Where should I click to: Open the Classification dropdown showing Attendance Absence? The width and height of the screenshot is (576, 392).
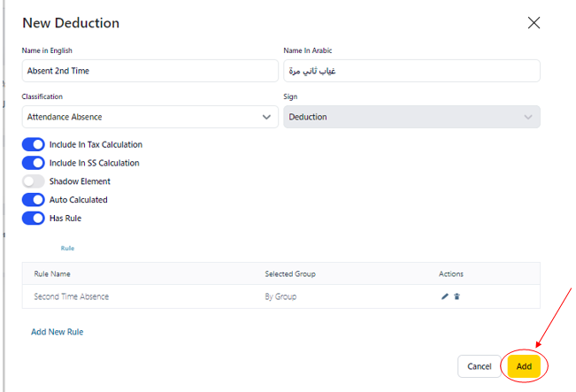(150, 117)
